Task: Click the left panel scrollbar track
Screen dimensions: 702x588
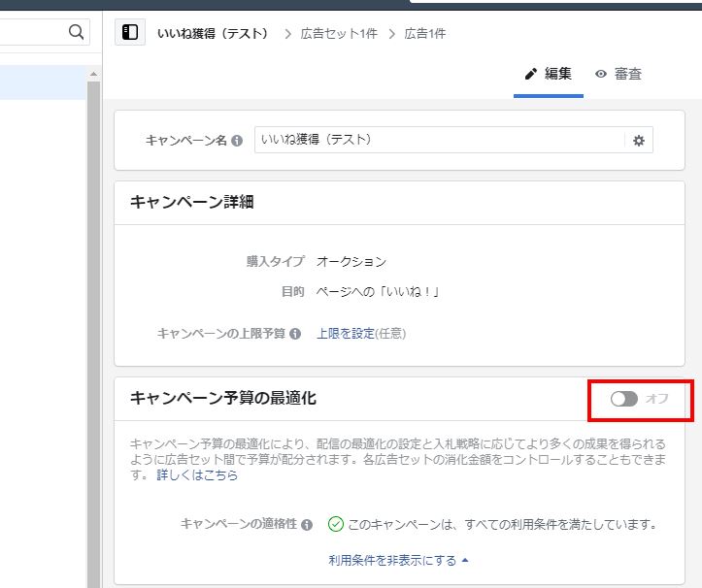Action: [x=94, y=340]
